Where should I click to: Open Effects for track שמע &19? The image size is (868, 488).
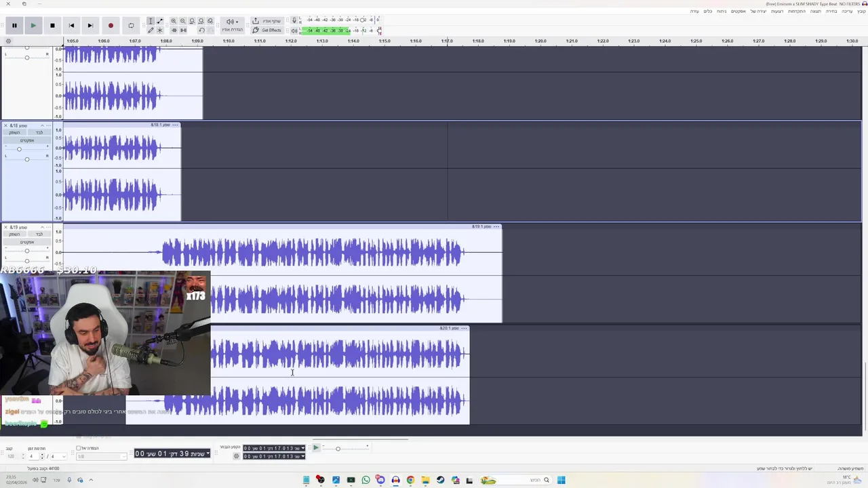point(27,242)
